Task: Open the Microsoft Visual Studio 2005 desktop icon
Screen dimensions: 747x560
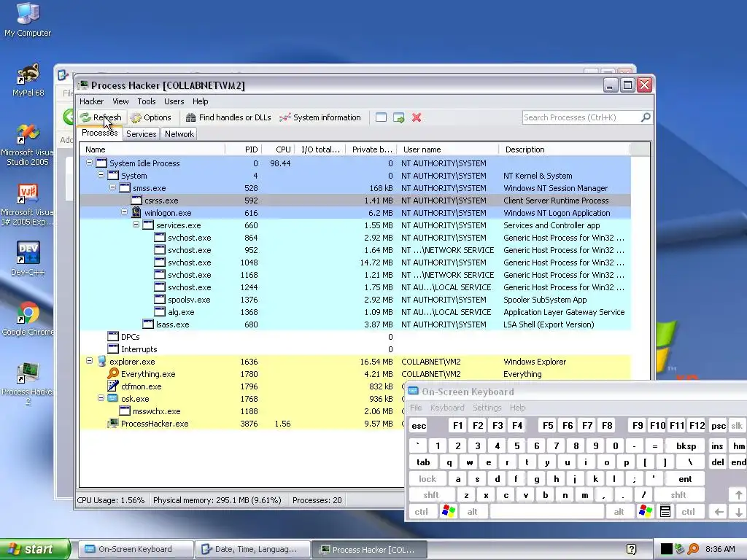Action: point(27,144)
